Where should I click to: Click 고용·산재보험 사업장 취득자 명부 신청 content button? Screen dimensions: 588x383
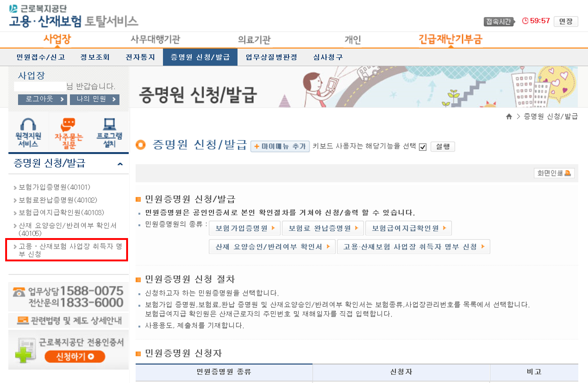(414, 247)
